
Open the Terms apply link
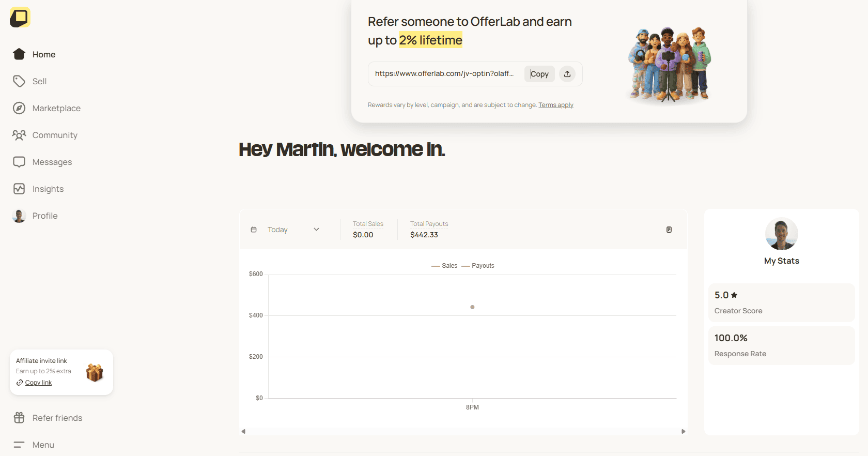pos(556,105)
